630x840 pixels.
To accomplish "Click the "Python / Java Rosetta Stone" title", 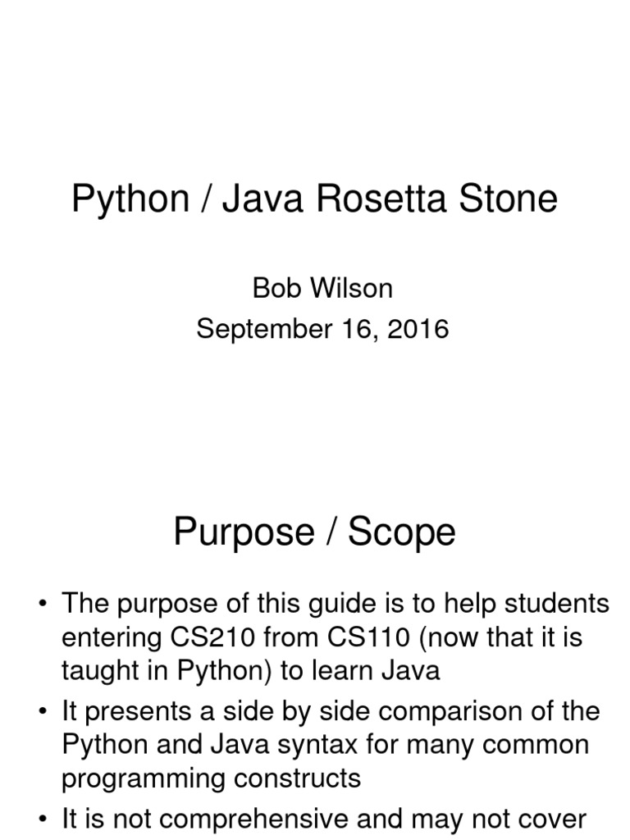I will [314, 200].
